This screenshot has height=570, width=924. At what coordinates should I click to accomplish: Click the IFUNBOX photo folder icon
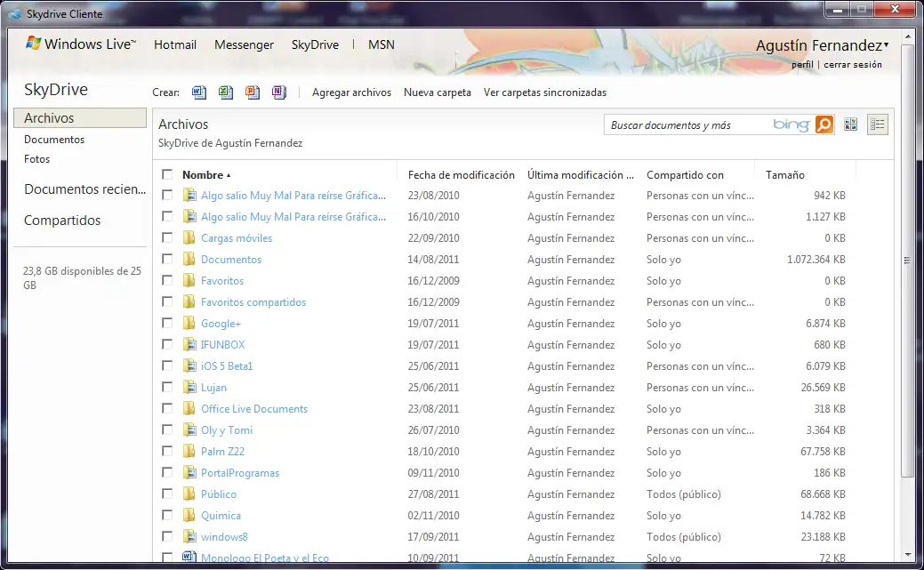[x=189, y=344]
